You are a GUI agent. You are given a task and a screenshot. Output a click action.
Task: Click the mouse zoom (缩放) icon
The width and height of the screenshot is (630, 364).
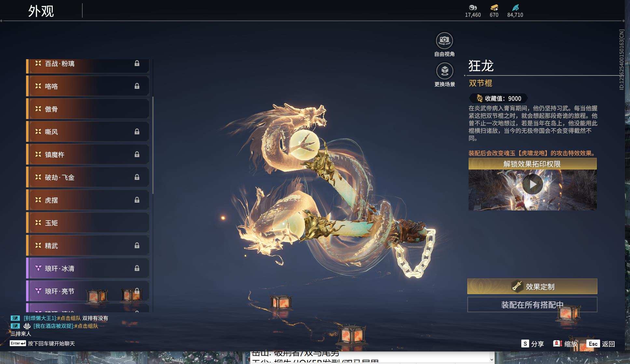coord(557,344)
